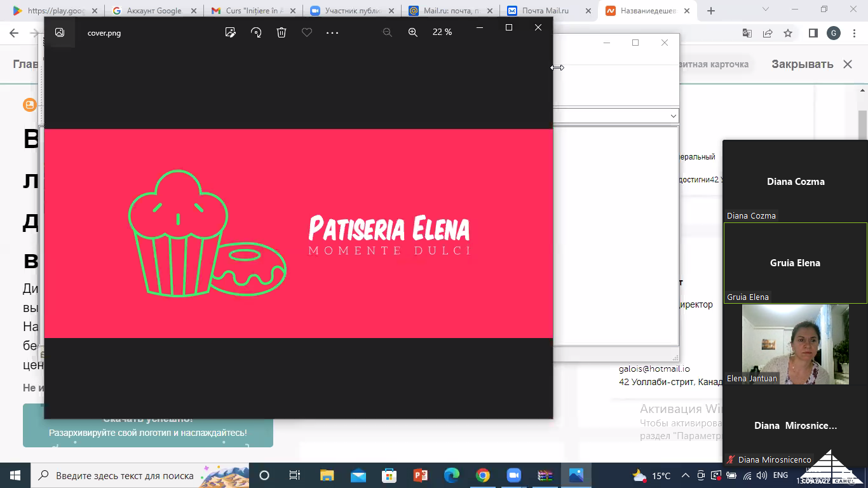Delete the image with the trash icon
Image resolution: width=868 pixels, height=488 pixels.
(x=281, y=32)
